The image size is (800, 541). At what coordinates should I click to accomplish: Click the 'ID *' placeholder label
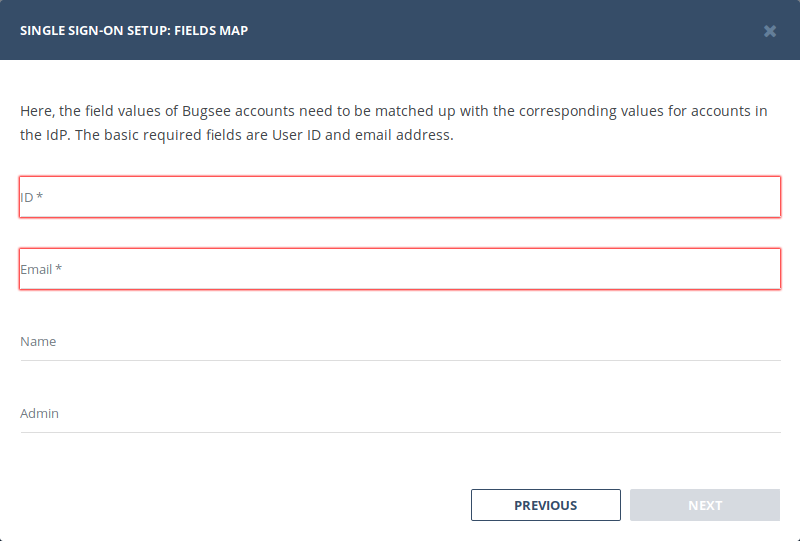(x=32, y=197)
